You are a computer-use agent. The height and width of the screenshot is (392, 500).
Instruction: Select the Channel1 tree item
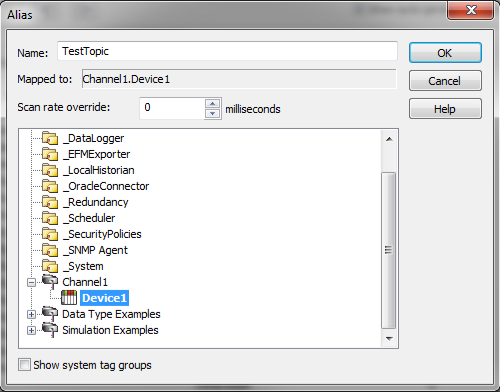[85, 282]
